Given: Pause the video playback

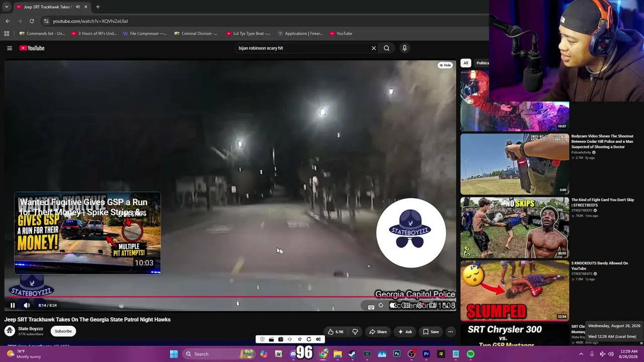Looking at the screenshot, I should tap(13, 305).
